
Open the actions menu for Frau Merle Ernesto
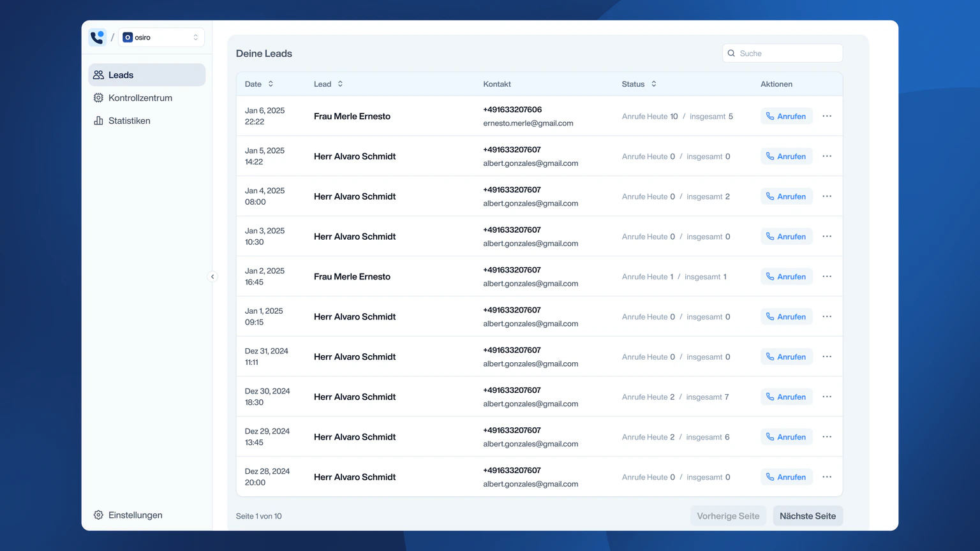click(827, 116)
